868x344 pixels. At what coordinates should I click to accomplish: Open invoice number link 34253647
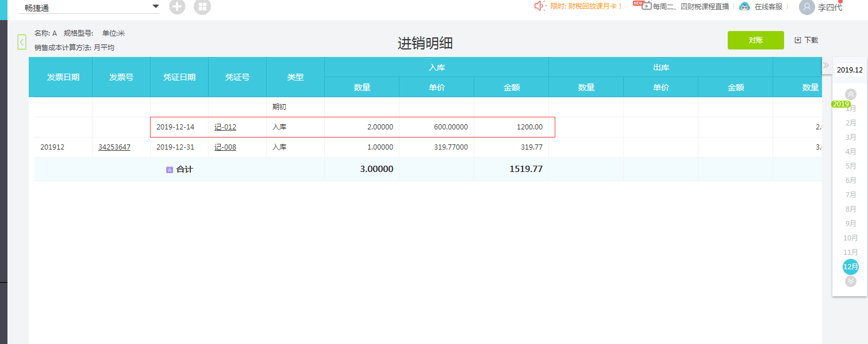point(114,147)
